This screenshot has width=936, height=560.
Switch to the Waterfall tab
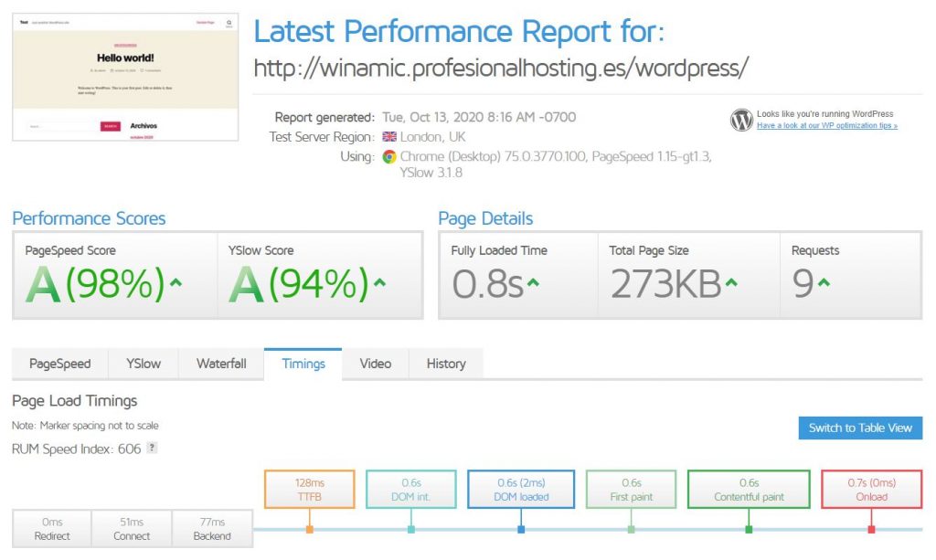(220, 364)
